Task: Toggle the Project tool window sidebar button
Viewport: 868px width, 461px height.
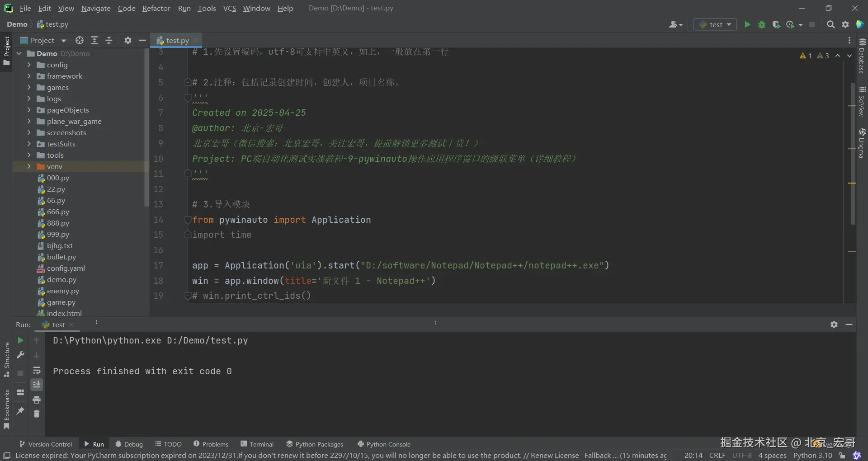Action: (6, 51)
